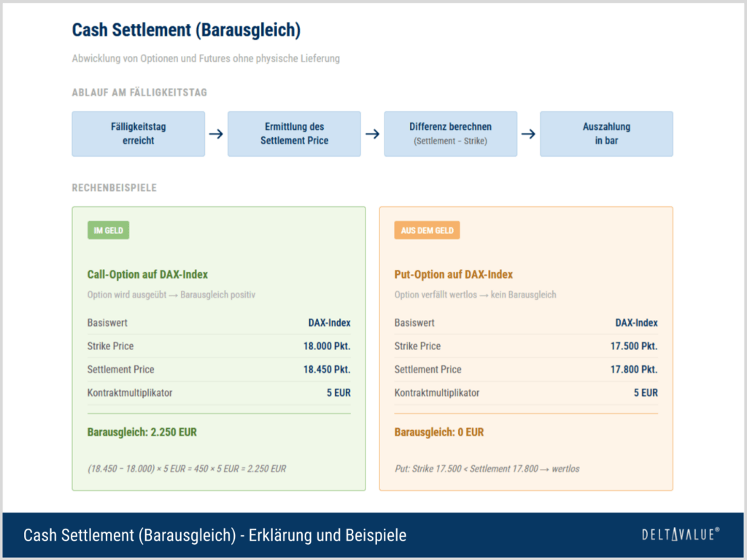Click the Differenz berechnen step box
Viewport: 747px width, 560px height.
[450, 134]
